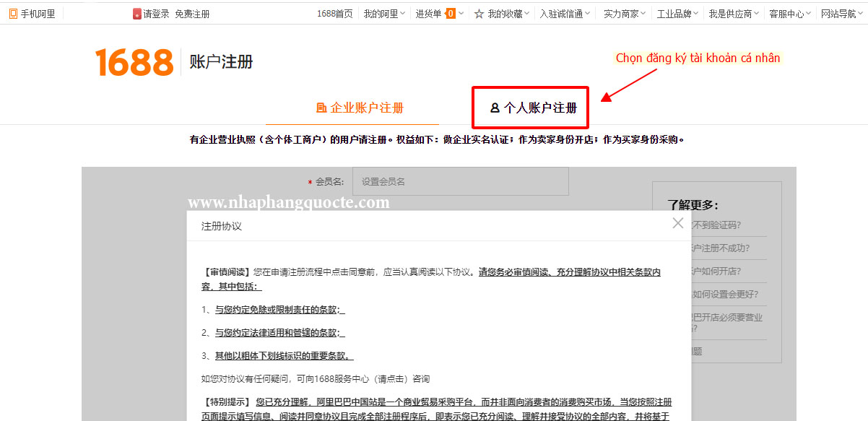Close the 注册协议 agreement dialog

677,223
